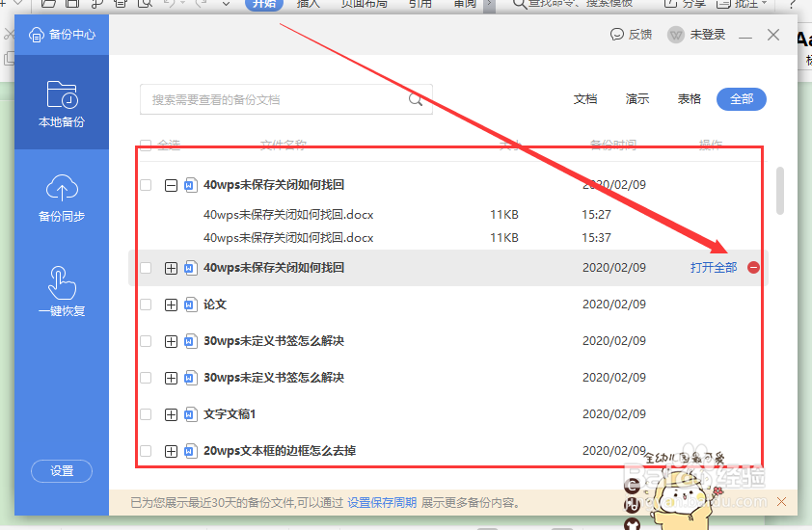The width and height of the screenshot is (812, 530).
Task: Click the 未登录 account avatar
Action: 676,35
